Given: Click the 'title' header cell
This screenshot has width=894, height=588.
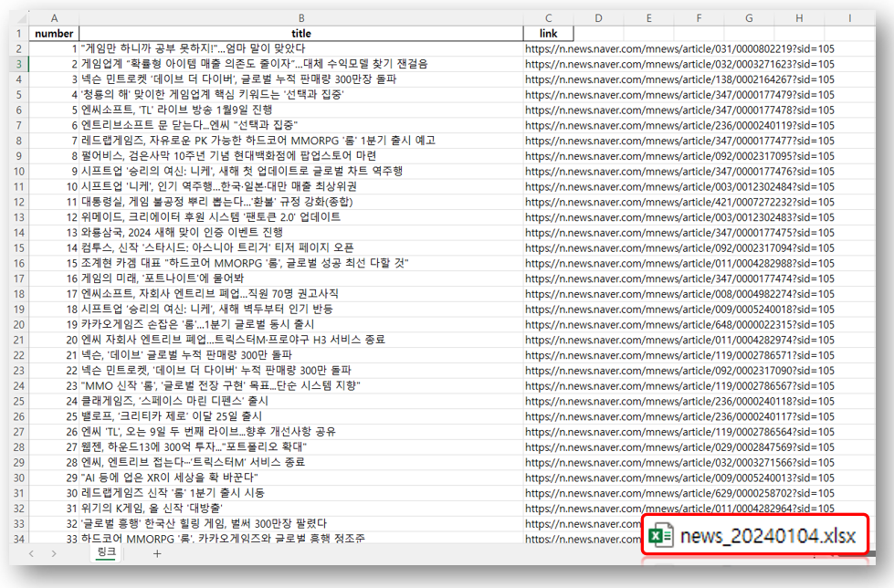Looking at the screenshot, I should (301, 33).
